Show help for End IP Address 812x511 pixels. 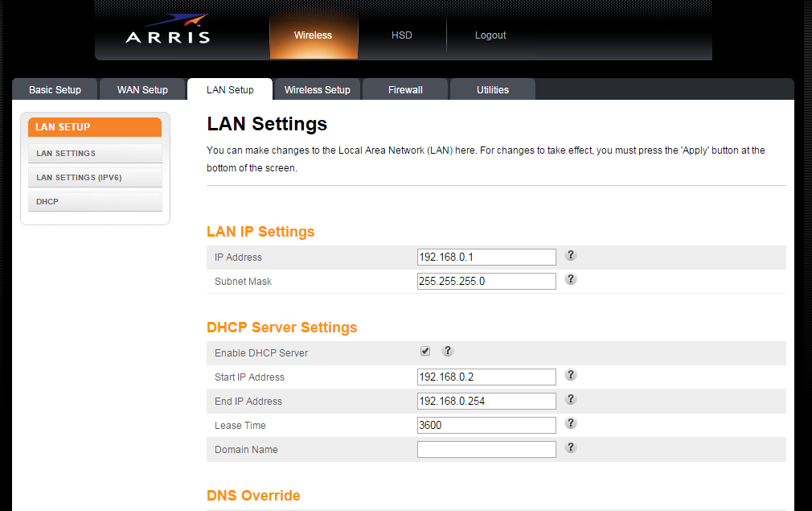click(x=571, y=400)
